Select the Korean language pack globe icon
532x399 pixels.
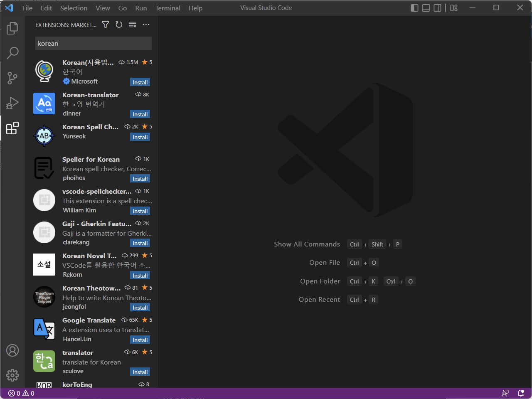point(44,71)
